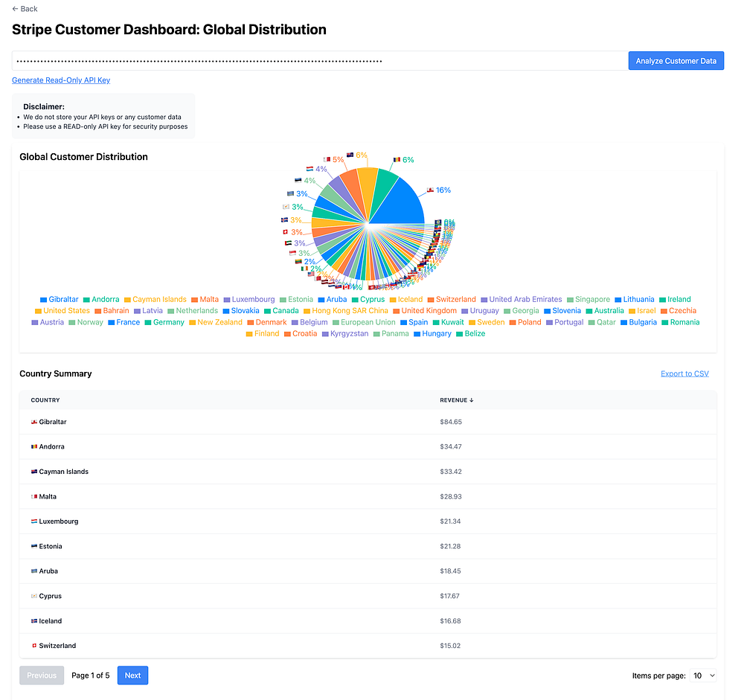This screenshot has height=700, width=744.
Task: Select the $33.42 revenue value
Action: 451,472
